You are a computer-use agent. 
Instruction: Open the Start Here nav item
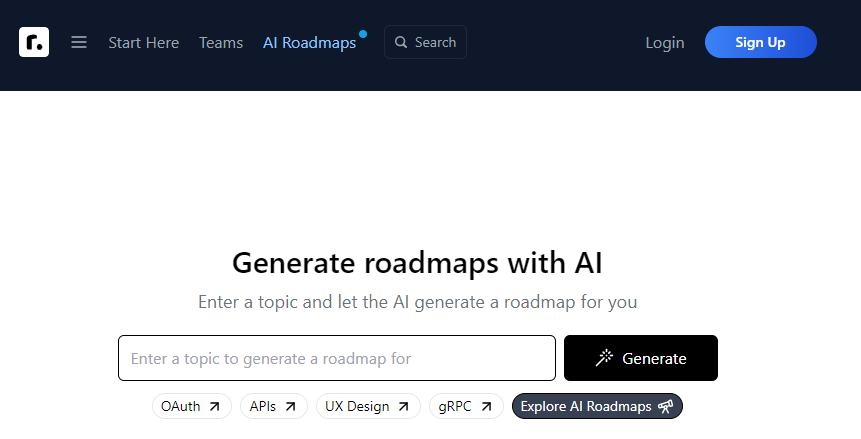click(144, 42)
